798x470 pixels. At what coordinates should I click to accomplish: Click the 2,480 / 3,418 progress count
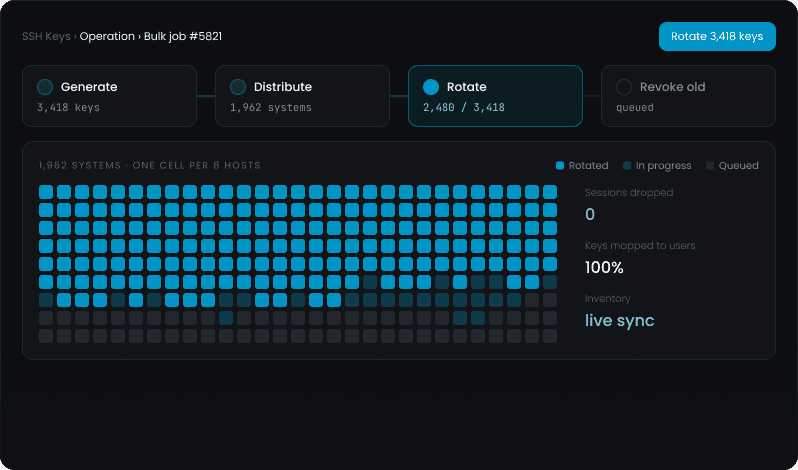coord(464,108)
